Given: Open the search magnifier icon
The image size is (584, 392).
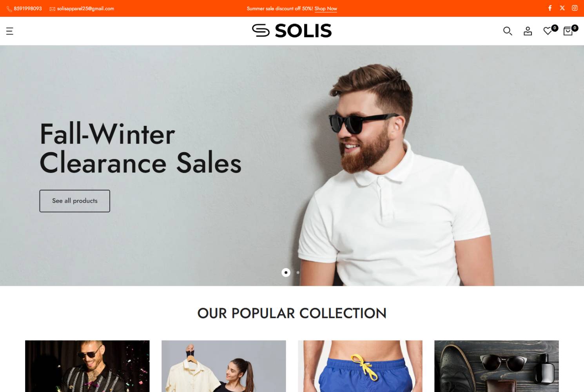Looking at the screenshot, I should tap(508, 31).
